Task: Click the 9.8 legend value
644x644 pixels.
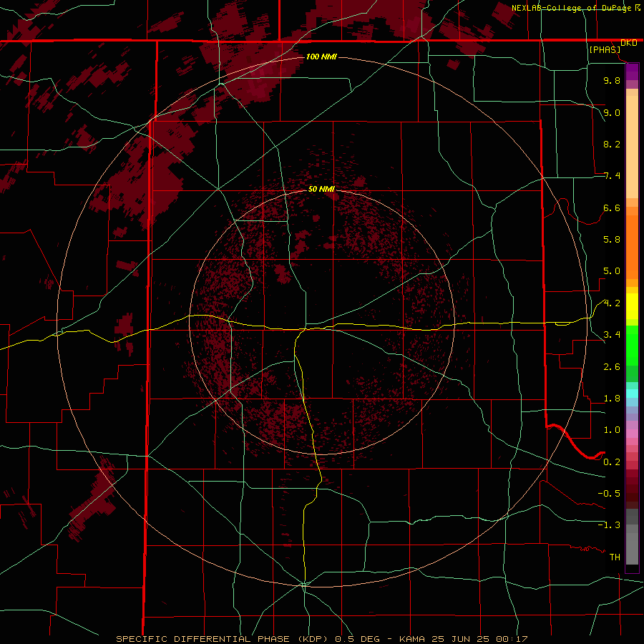Action: pyautogui.click(x=612, y=80)
